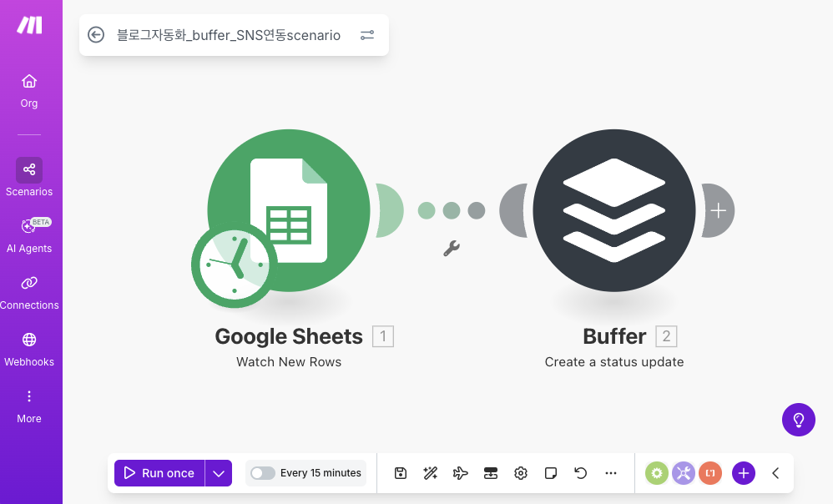Screen dimensions: 833x504
Task: Open the Scenarios section in sidebar
Action: [29, 178]
